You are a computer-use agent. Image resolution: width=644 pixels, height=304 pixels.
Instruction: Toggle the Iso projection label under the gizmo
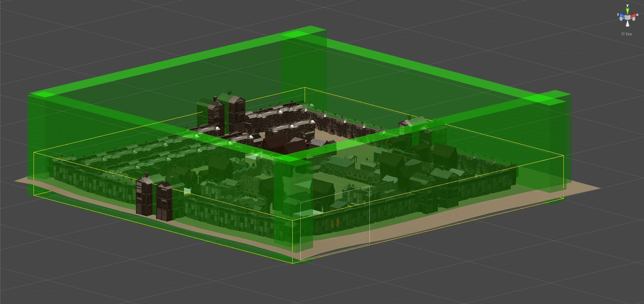click(627, 34)
